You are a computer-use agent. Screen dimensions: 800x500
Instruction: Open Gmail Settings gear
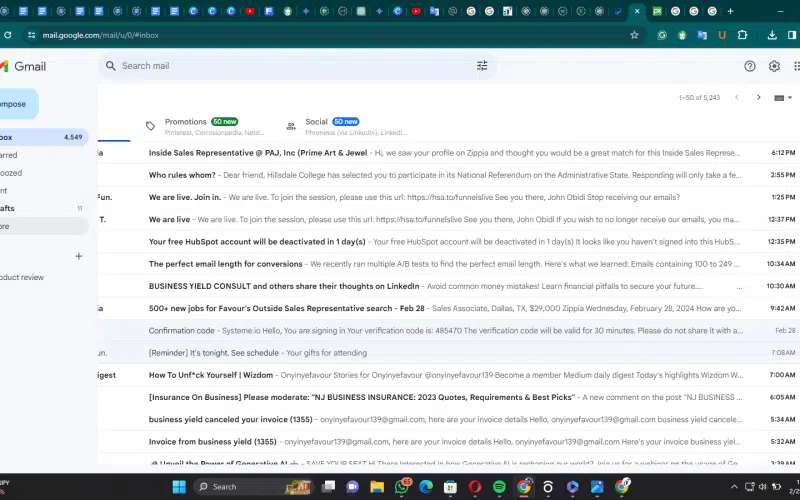774,66
